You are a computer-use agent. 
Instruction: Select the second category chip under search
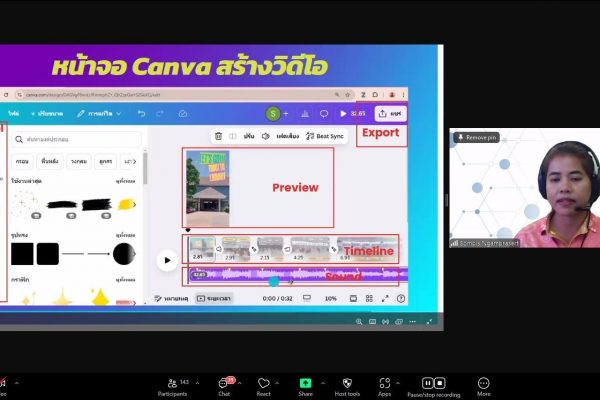(50, 162)
